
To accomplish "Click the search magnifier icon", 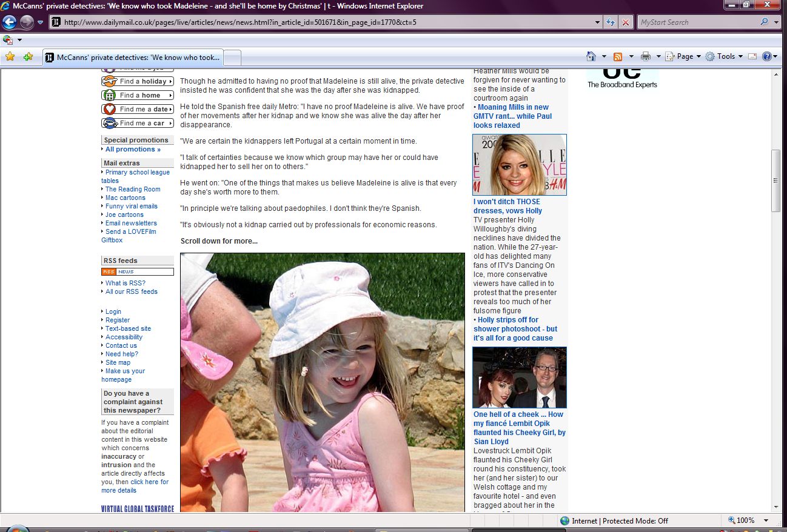I will tap(764, 22).
